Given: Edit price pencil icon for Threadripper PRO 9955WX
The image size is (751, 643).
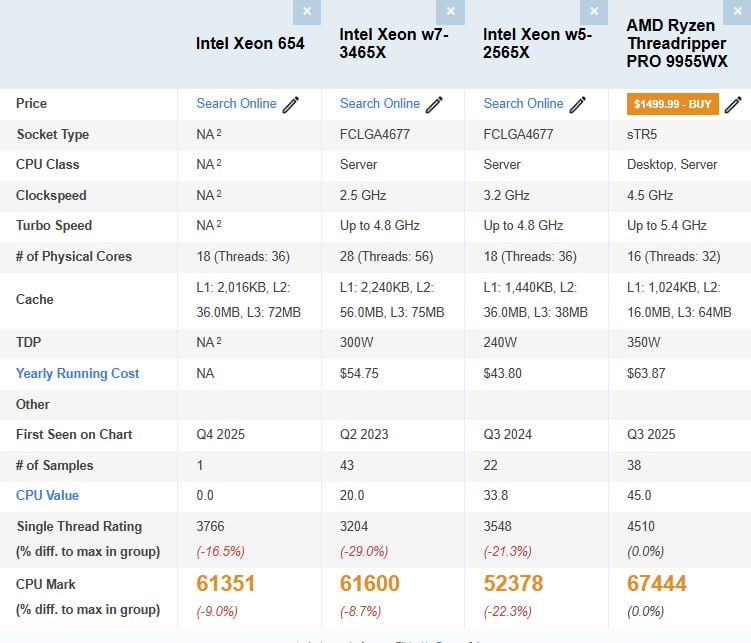Looking at the screenshot, I should (733, 104).
